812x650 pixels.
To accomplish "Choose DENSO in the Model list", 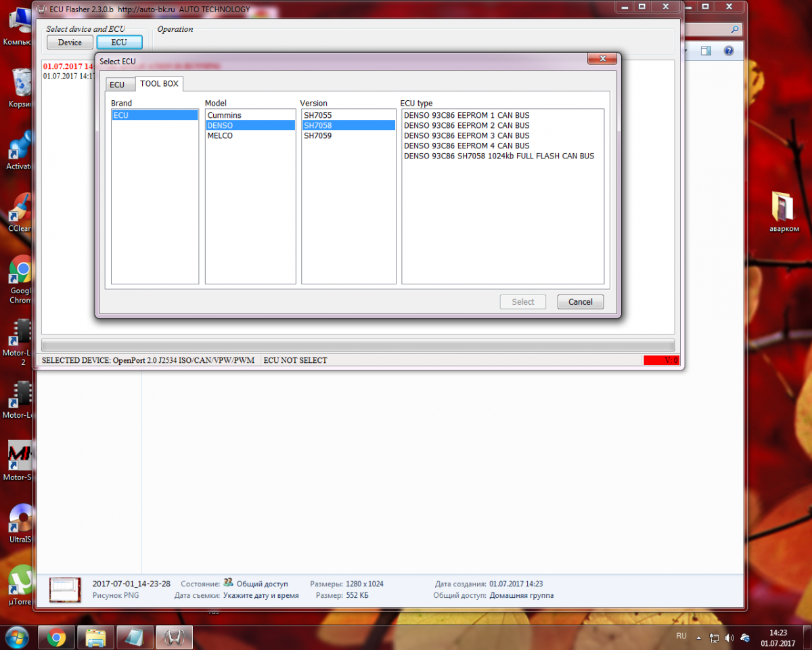I will tap(250, 125).
